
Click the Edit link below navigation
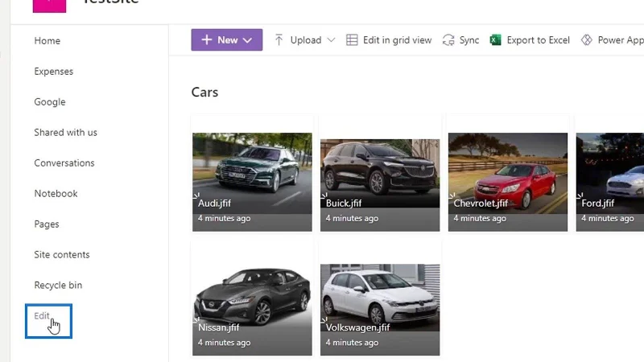(x=42, y=316)
